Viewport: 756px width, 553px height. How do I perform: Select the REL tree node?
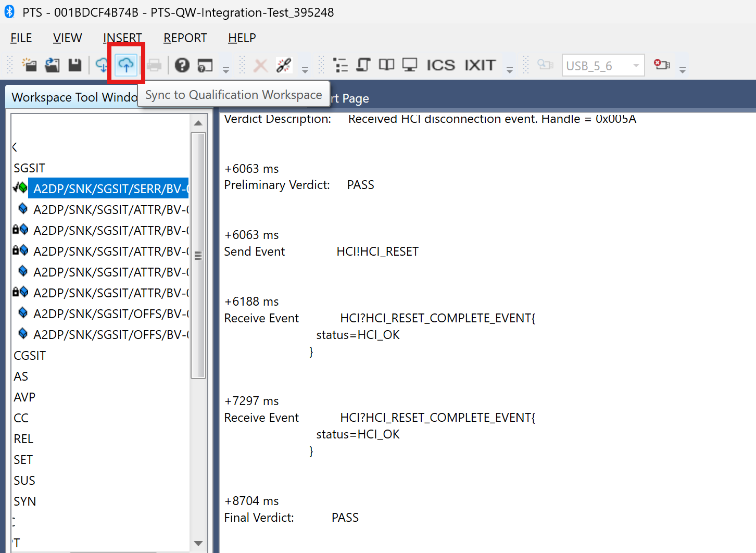(23, 439)
